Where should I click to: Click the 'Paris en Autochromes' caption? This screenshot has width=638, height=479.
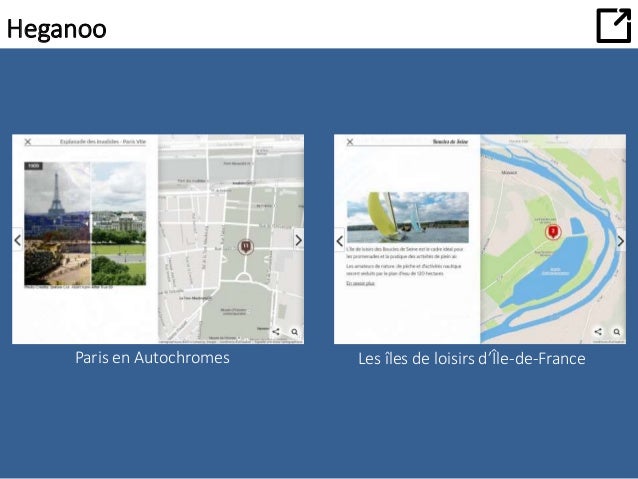[x=152, y=358]
